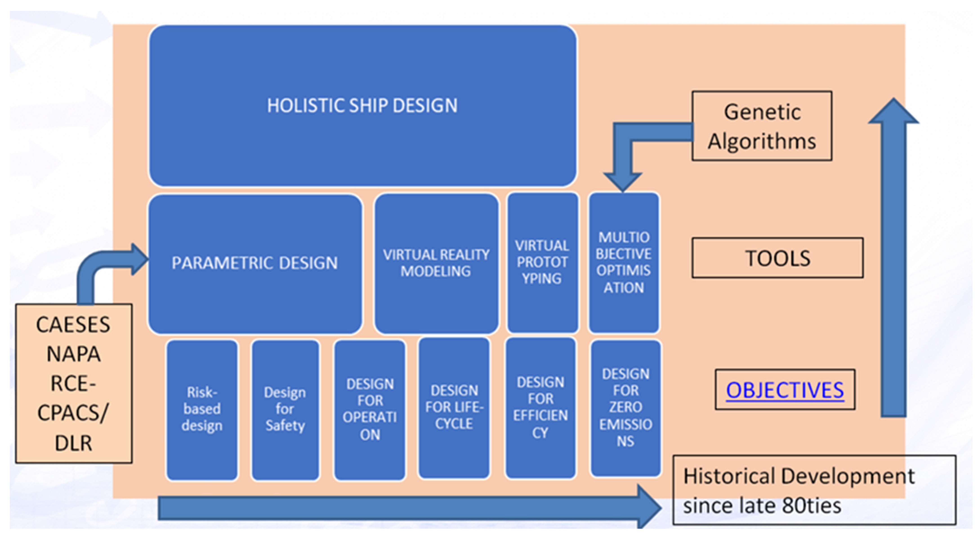Click the tall upward blue arrow
The width and height of the screenshot is (980, 538).
893,266
